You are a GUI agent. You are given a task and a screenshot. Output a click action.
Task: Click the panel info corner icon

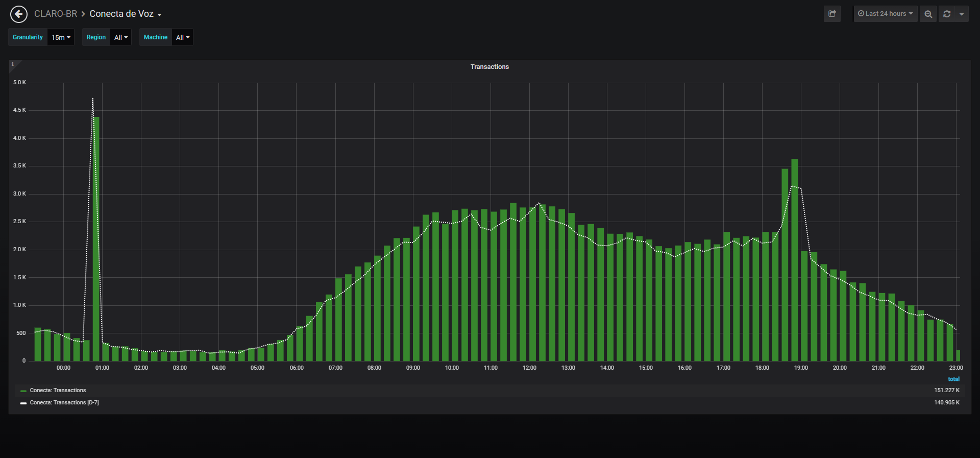click(13, 64)
